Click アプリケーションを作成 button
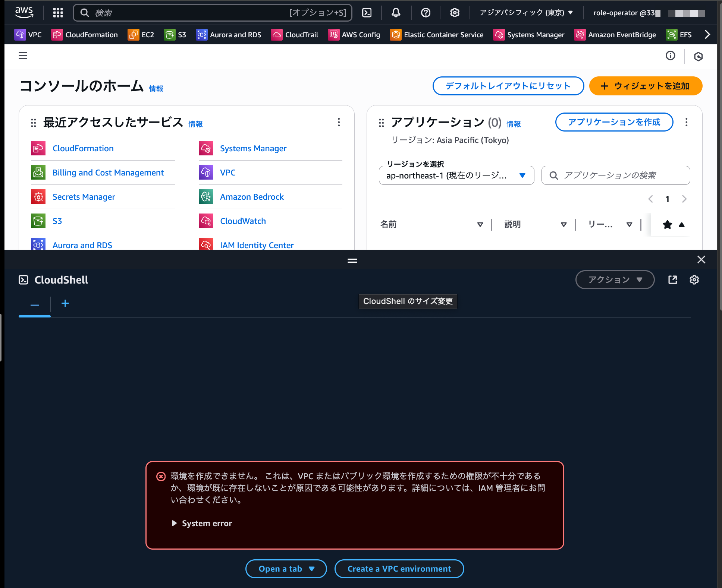Viewport: 722px width, 588px height. point(614,122)
